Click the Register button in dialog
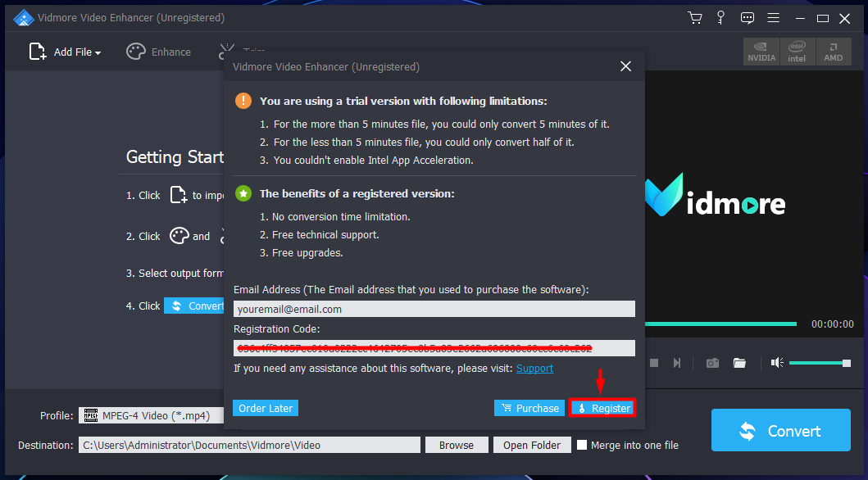This screenshot has width=868, height=480. click(602, 408)
